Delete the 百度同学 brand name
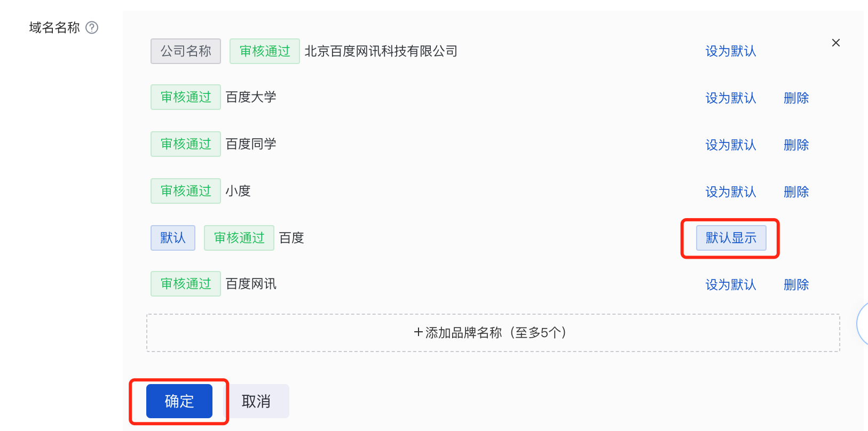The width and height of the screenshot is (868, 431). click(796, 145)
